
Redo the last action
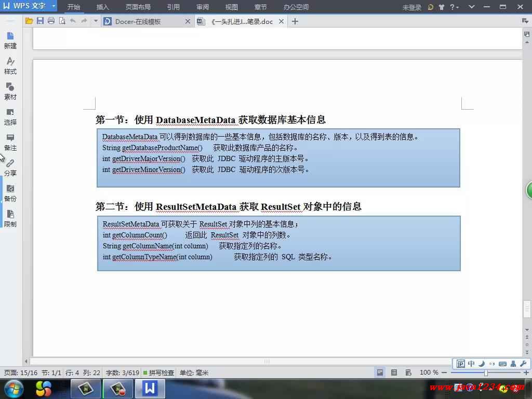84,21
